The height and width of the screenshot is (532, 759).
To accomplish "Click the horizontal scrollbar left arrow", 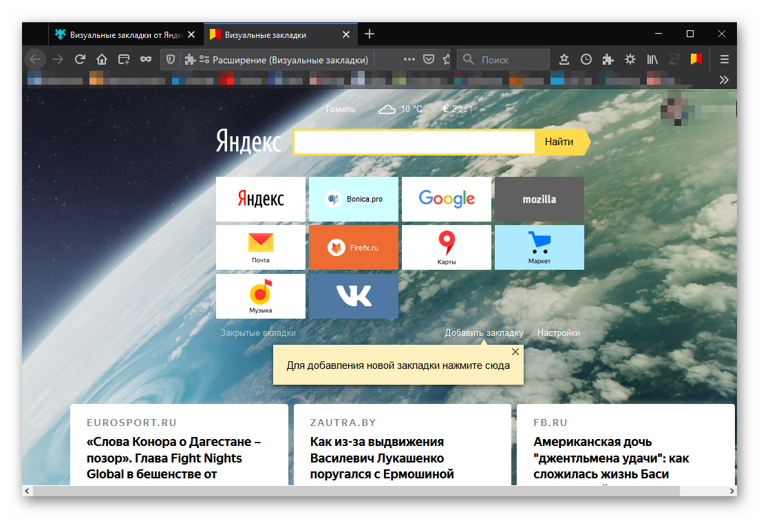I will click(x=27, y=491).
